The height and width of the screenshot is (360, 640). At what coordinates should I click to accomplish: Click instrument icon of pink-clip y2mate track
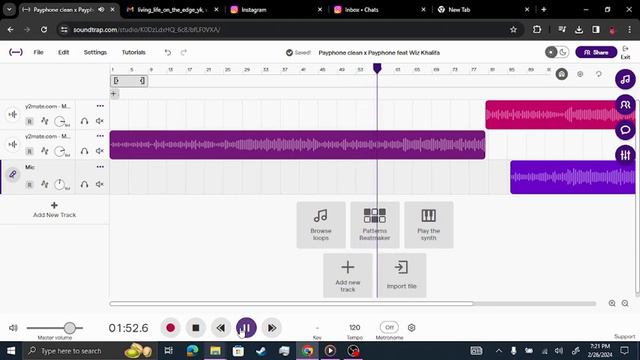point(13,114)
